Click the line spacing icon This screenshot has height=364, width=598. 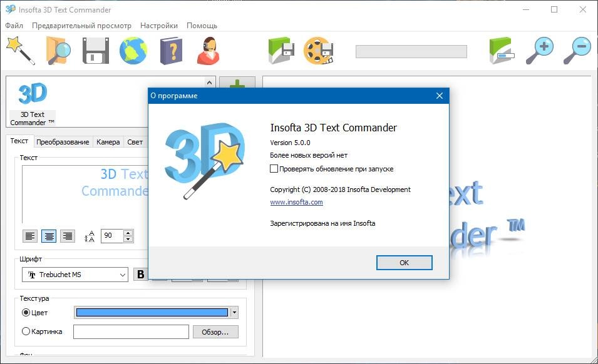(x=90, y=236)
